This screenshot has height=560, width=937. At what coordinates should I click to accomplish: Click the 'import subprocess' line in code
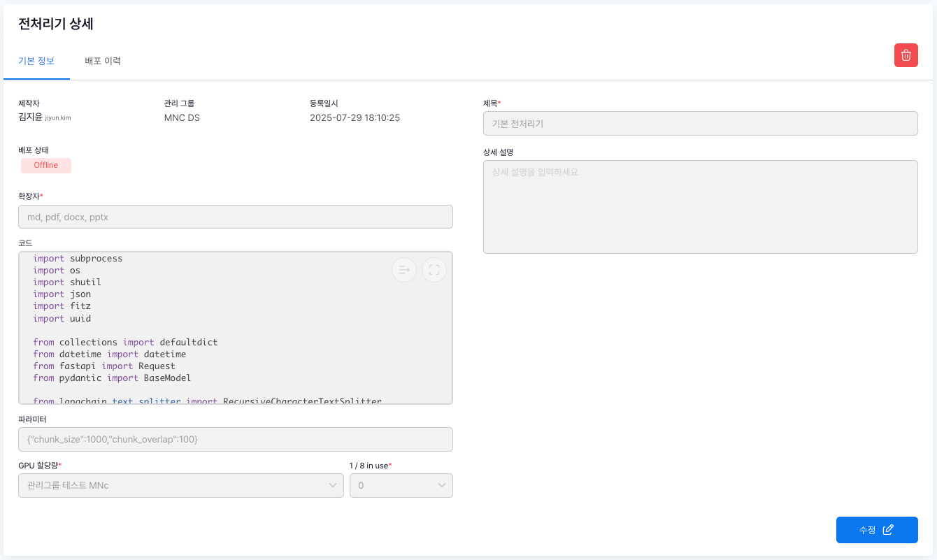point(78,259)
